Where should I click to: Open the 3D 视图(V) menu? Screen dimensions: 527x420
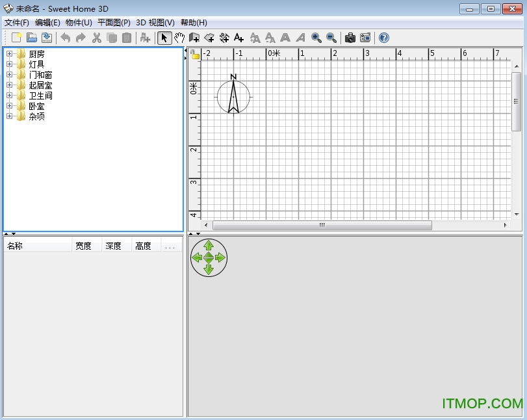155,22
